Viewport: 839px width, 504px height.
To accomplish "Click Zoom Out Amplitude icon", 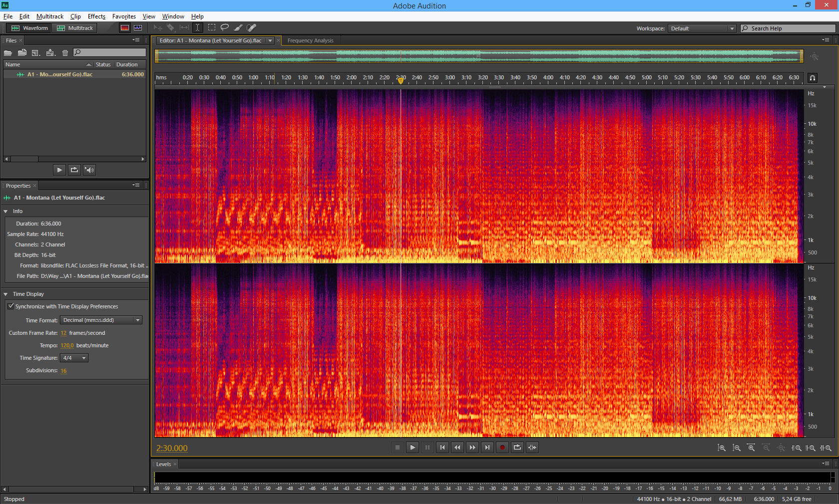I will (x=737, y=448).
